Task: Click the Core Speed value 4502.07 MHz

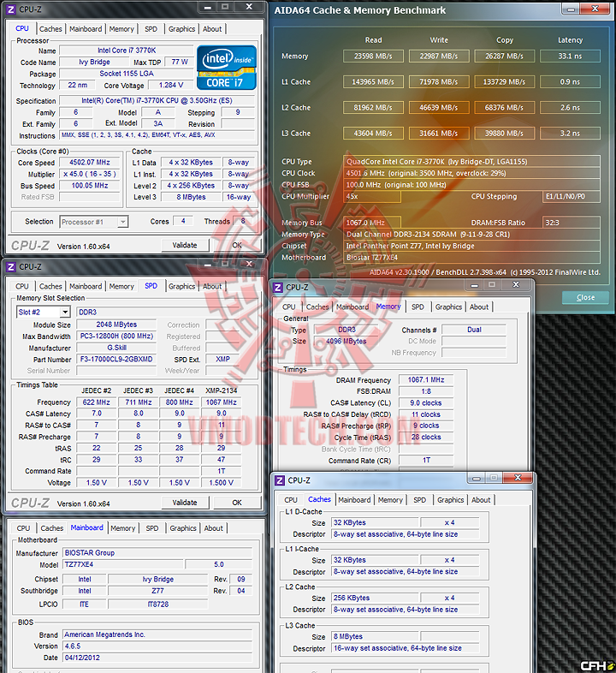Action: click(90, 162)
